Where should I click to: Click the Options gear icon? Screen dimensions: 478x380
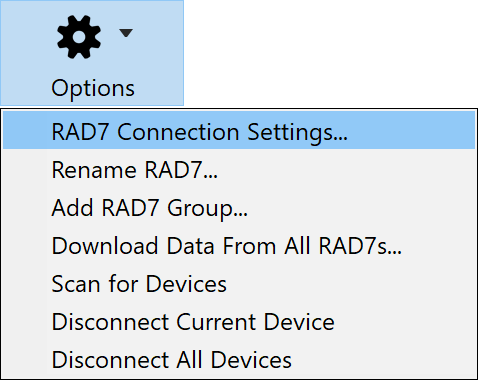click(x=79, y=37)
